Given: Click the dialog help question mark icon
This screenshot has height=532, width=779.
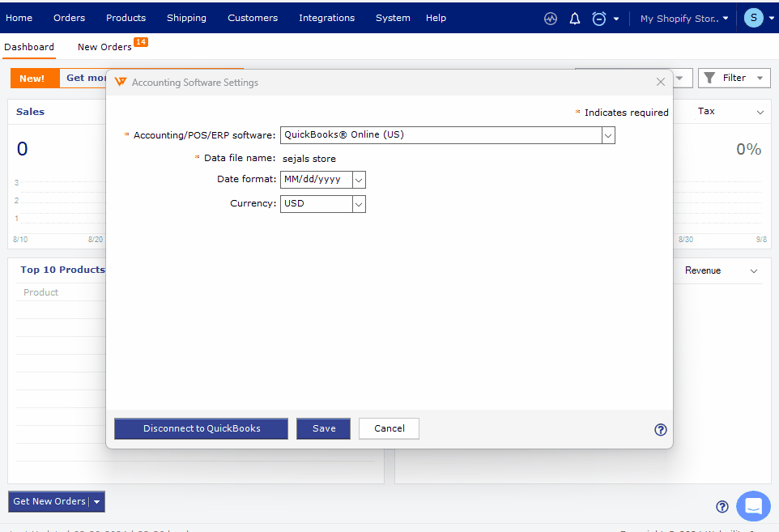Looking at the screenshot, I should tap(660, 430).
